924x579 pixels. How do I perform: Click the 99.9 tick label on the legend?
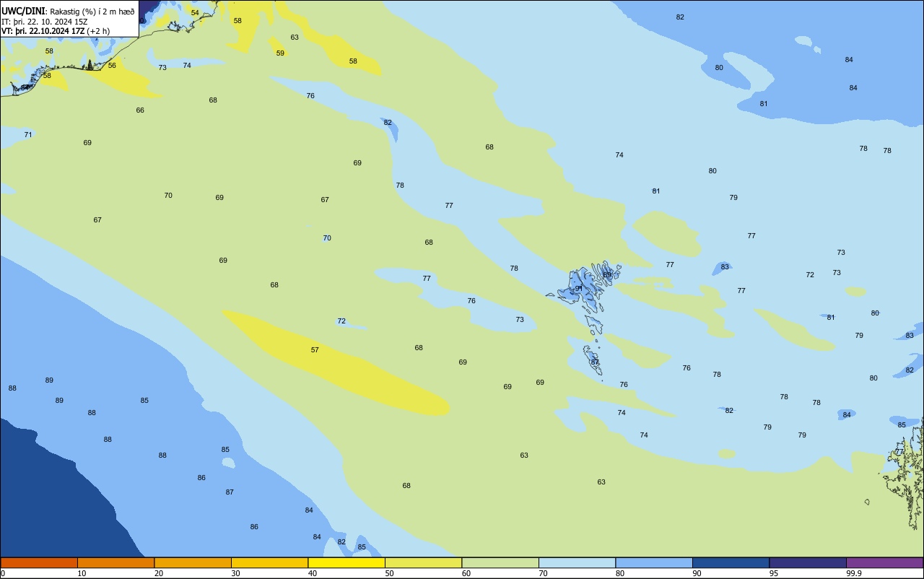(x=854, y=573)
